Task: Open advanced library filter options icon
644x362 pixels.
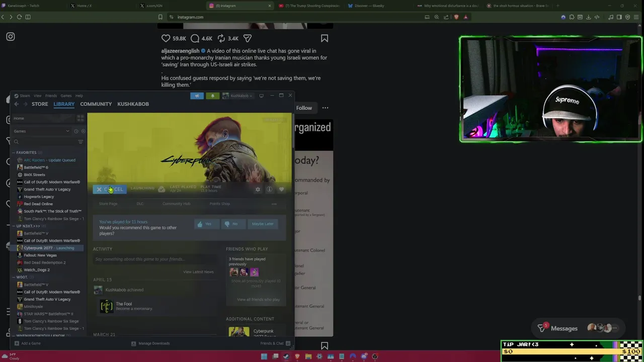Action: point(80,142)
